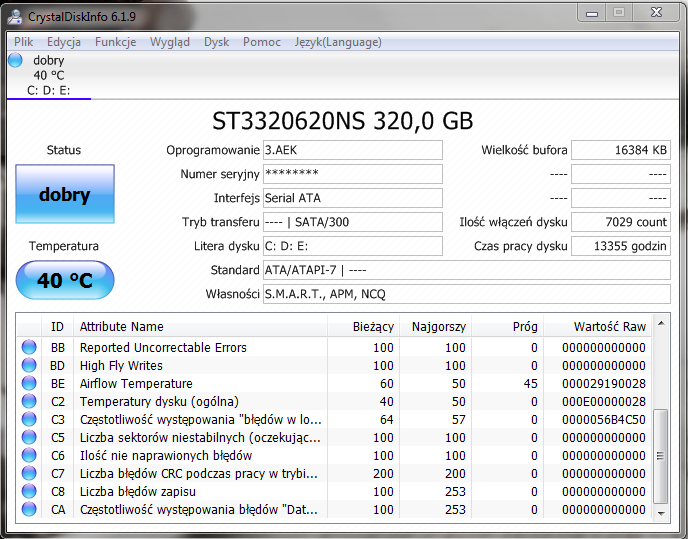Open the Plik menu

point(24,42)
